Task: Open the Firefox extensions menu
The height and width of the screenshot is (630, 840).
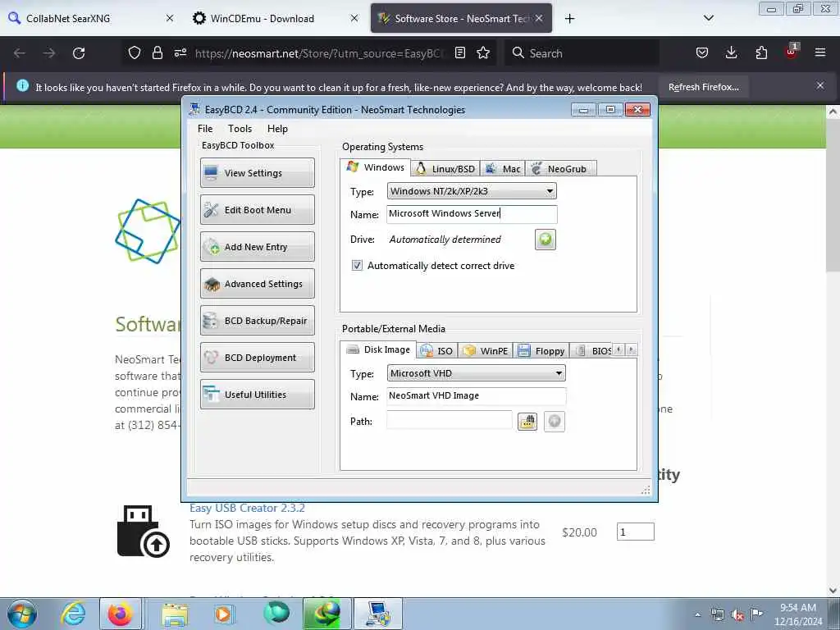Action: 761,52
